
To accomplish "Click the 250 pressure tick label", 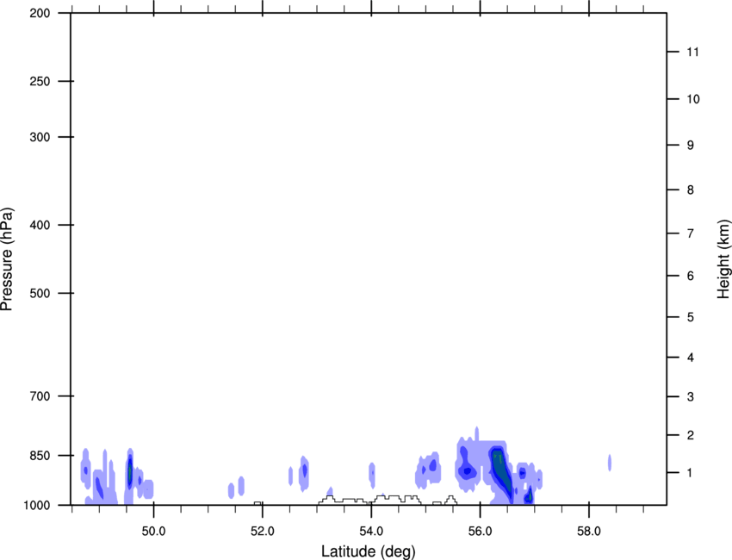I will [40, 81].
